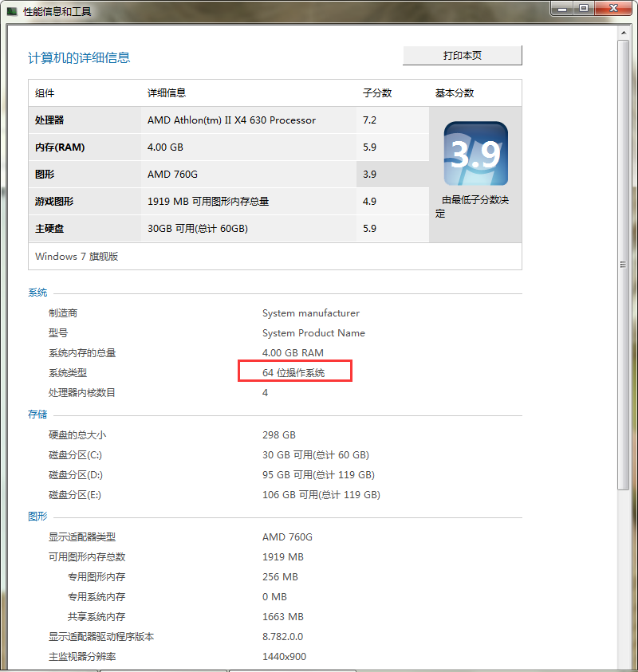Click the 主监视器分辨率 label
This screenshot has height=672, width=638.
[82, 656]
